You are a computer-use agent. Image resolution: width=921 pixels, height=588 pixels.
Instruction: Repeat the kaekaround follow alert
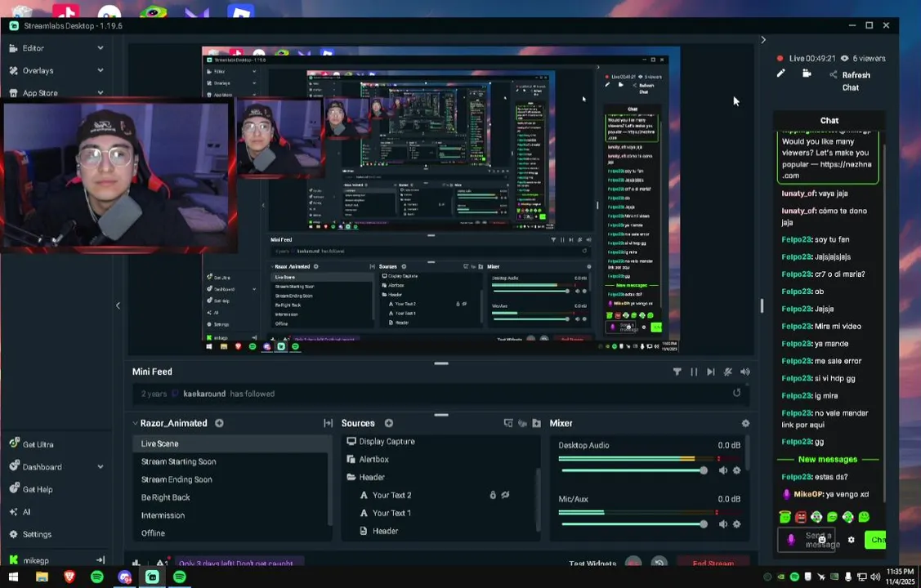click(x=736, y=393)
